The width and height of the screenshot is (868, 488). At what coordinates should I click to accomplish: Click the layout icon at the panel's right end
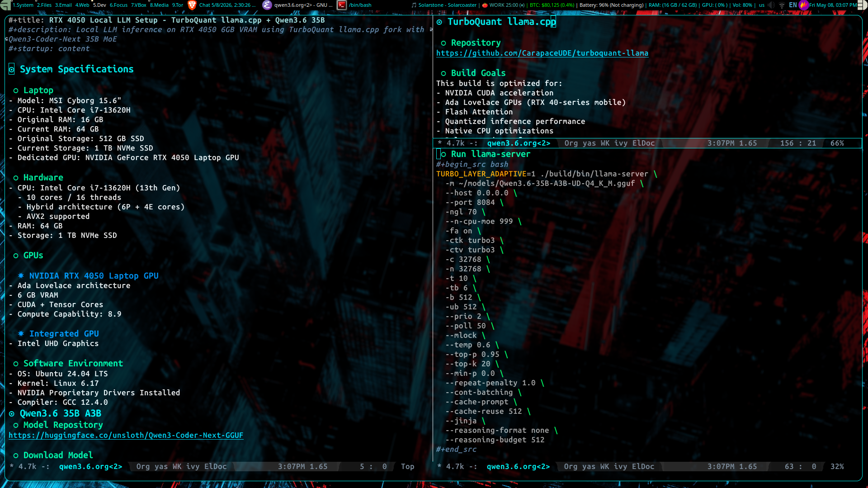[x=863, y=5]
